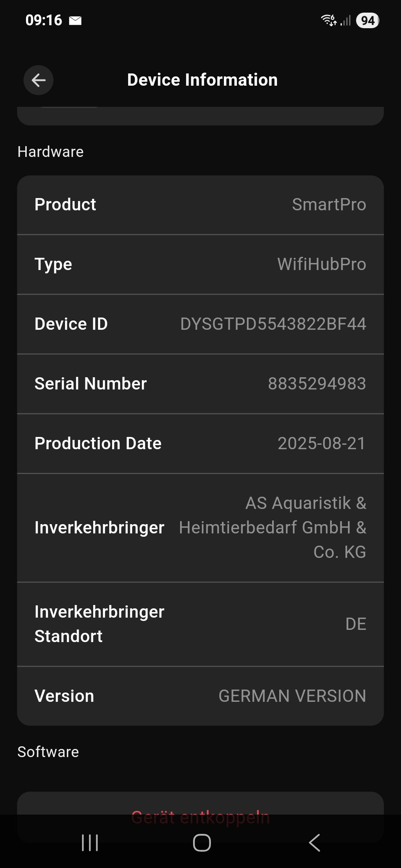Tap the GERMAN VERSION value
The image size is (401, 868).
click(292, 696)
